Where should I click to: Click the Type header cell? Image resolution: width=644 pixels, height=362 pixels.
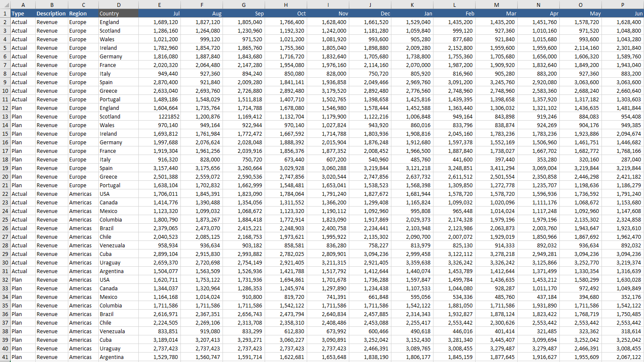pyautogui.click(x=23, y=13)
